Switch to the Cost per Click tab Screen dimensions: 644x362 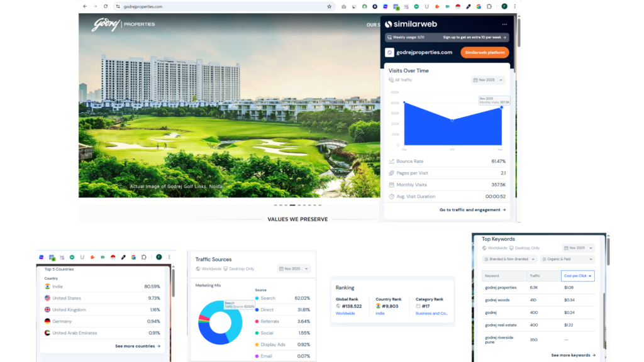(x=578, y=276)
